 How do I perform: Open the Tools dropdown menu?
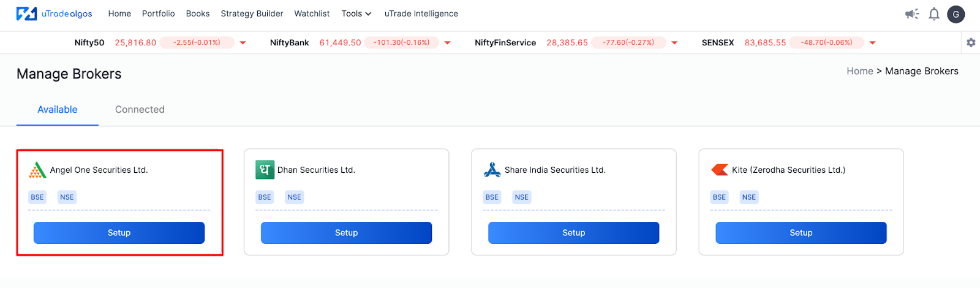point(356,13)
